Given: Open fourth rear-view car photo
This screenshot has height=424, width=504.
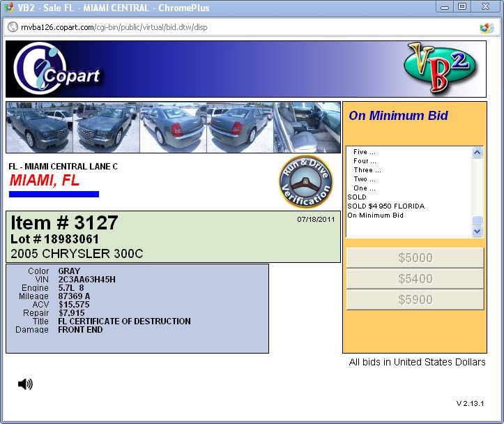Looking at the screenshot, I should point(240,128).
